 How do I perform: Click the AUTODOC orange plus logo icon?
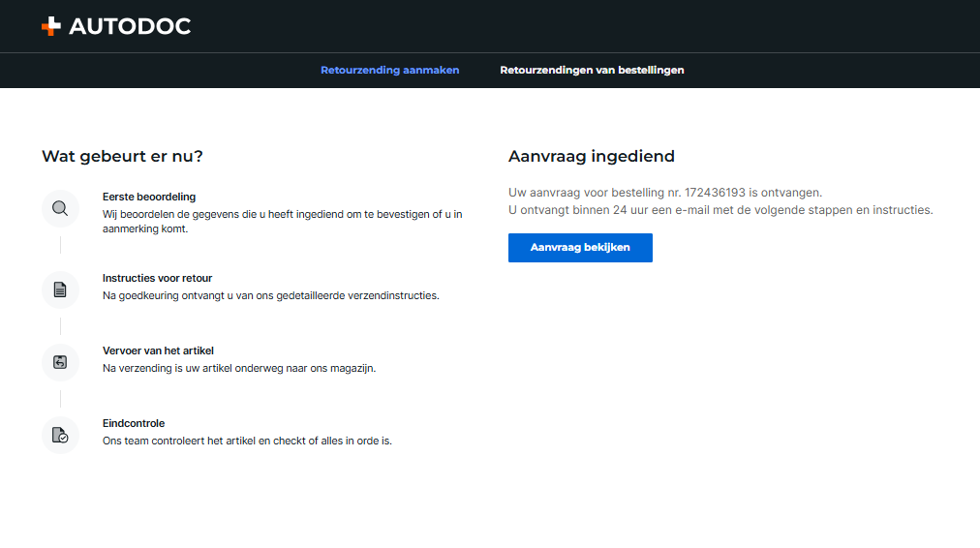point(51,26)
